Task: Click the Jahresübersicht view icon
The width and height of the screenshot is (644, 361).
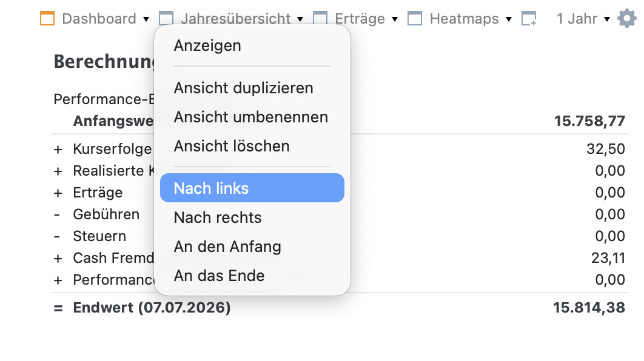Action: point(166,19)
